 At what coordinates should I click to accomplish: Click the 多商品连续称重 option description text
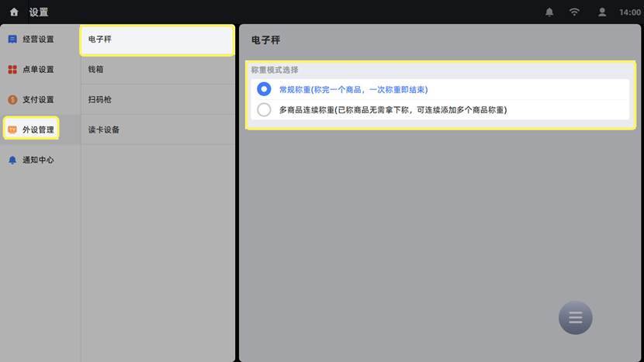(x=393, y=110)
